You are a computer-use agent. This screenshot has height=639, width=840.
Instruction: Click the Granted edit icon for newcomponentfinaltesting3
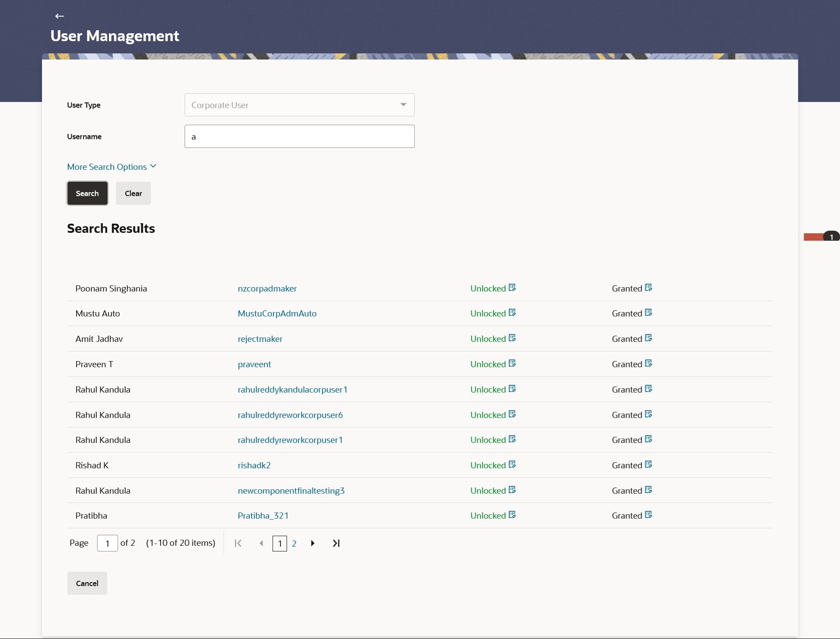(648, 490)
